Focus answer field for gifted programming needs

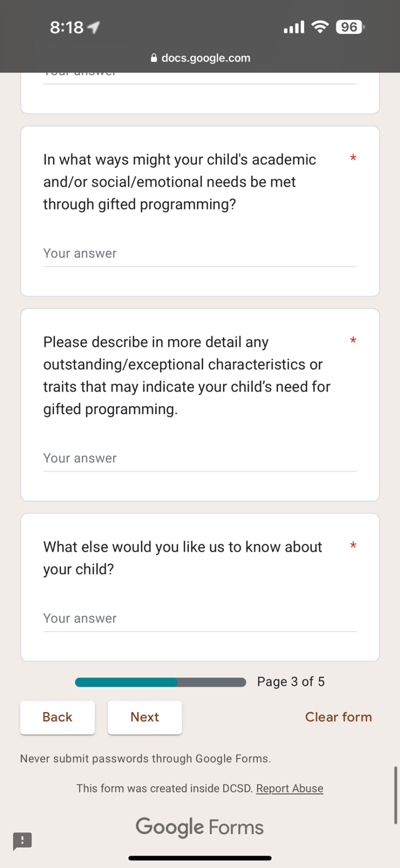tap(200, 254)
